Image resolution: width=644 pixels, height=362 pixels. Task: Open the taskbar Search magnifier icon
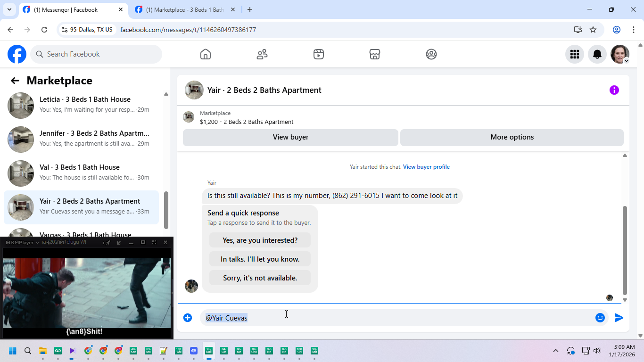pos(28,351)
